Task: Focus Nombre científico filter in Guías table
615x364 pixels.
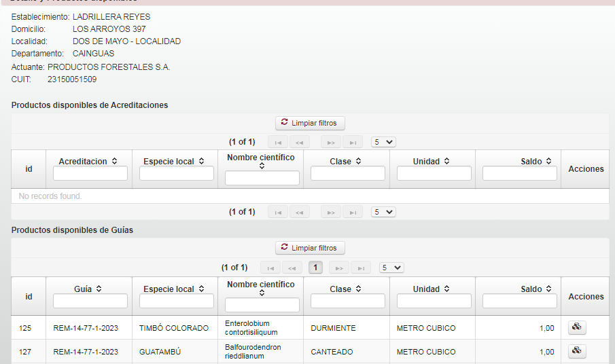Action: [262, 305]
